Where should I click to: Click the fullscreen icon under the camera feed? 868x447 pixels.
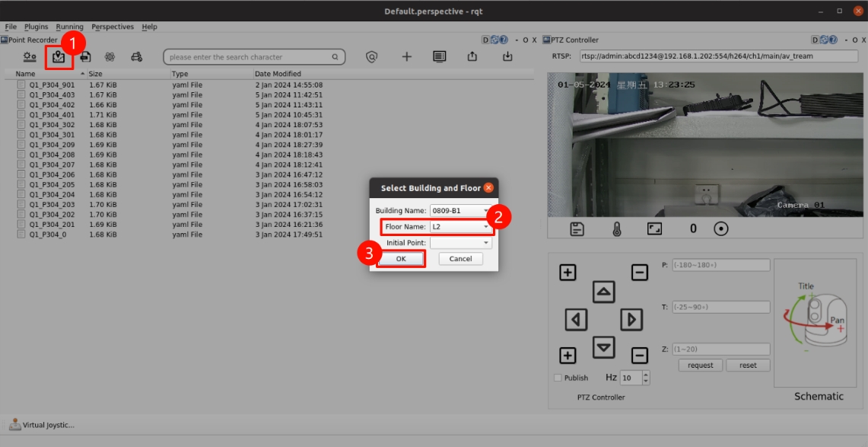[654, 228]
